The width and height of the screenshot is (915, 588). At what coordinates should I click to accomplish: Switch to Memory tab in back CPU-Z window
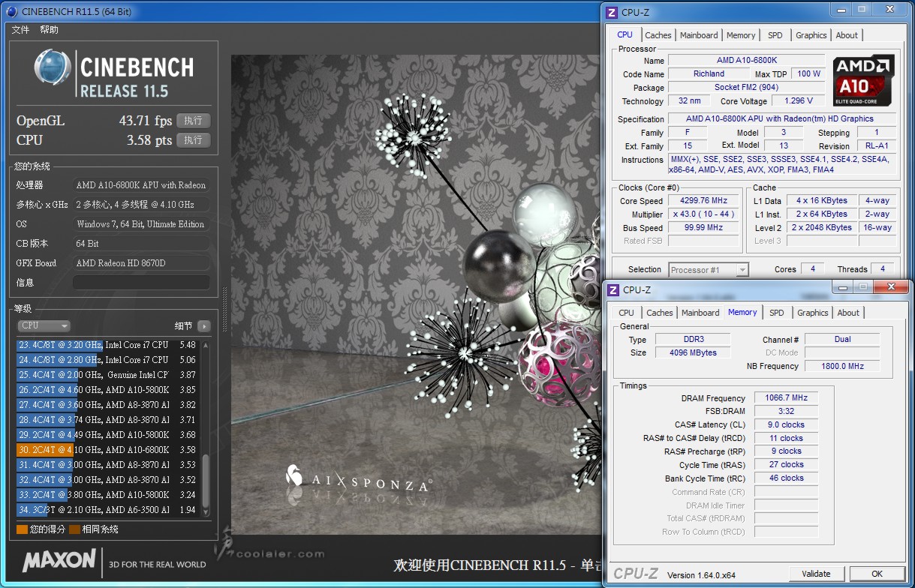(x=741, y=35)
